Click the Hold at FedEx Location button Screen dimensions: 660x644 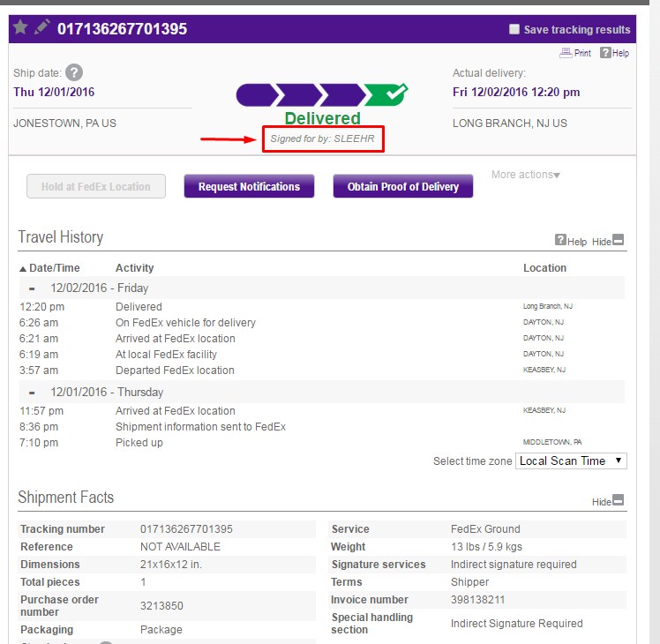[96, 186]
